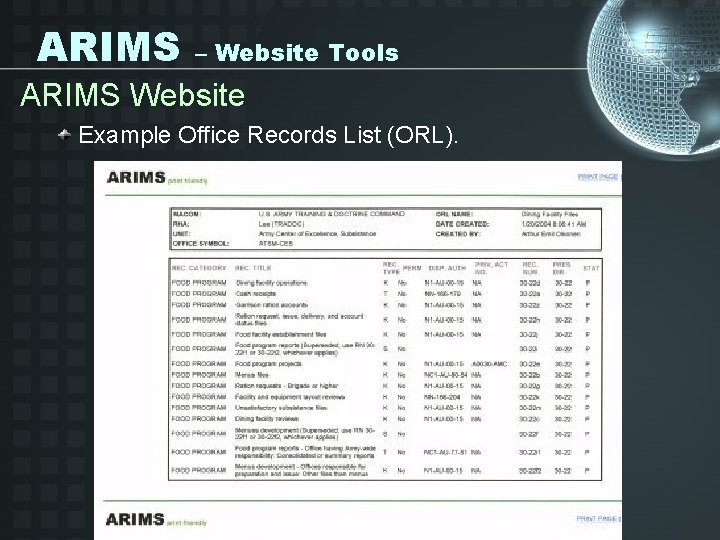Viewport: 720px width, 540px height.
Task: Click 'Unsatisfactory subsistence files' record title
Action: pos(281,408)
